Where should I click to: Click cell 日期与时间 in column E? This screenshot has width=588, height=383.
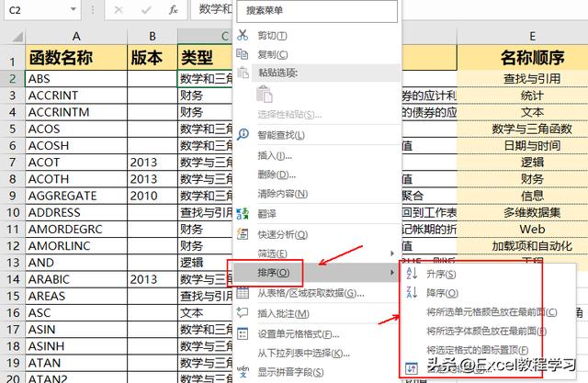pos(532,145)
